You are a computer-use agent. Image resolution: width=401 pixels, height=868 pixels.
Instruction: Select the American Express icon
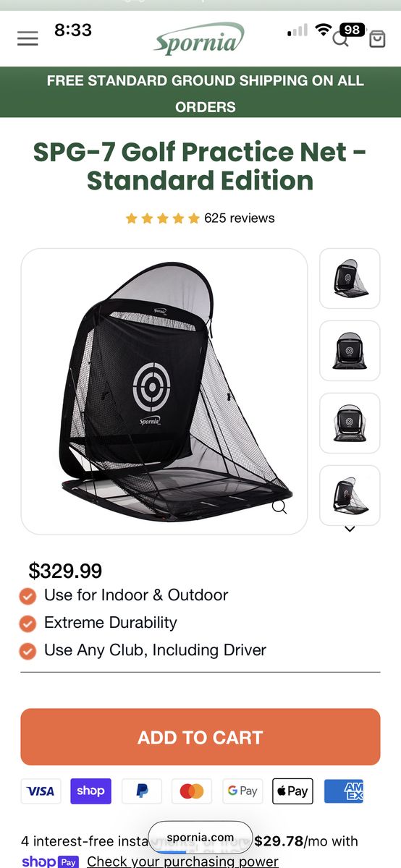tap(343, 791)
